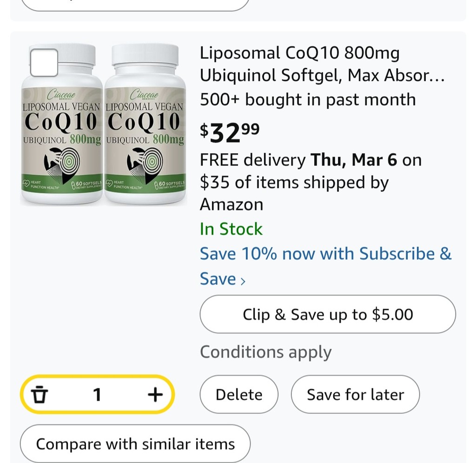
Task: Clip the coupon to save up to $5.00
Action: 328,314
